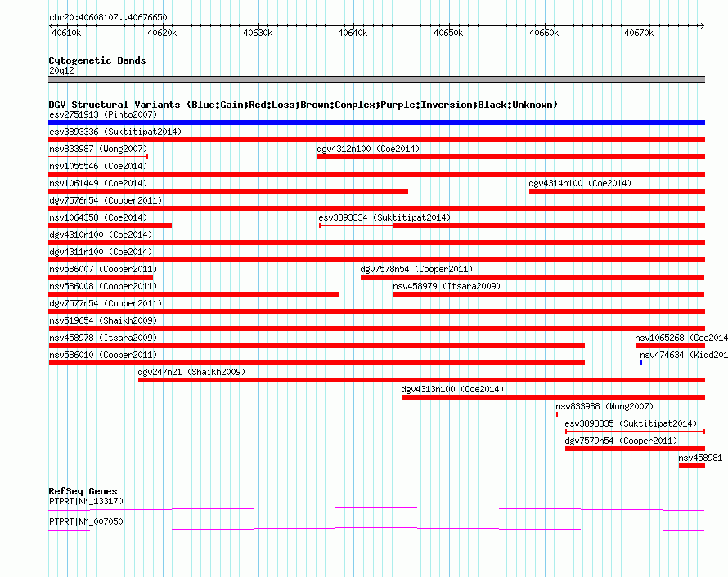Open the esv3893336 (Suktitipat2014) variant

[115, 132]
